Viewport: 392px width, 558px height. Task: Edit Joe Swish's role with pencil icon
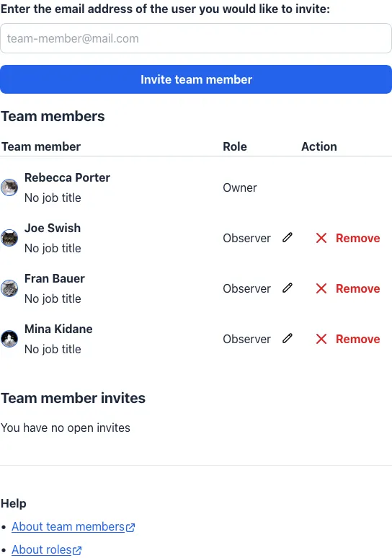pyautogui.click(x=288, y=238)
